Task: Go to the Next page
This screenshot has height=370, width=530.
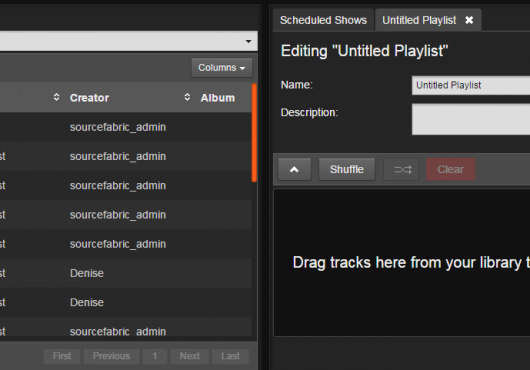Action: coord(190,356)
